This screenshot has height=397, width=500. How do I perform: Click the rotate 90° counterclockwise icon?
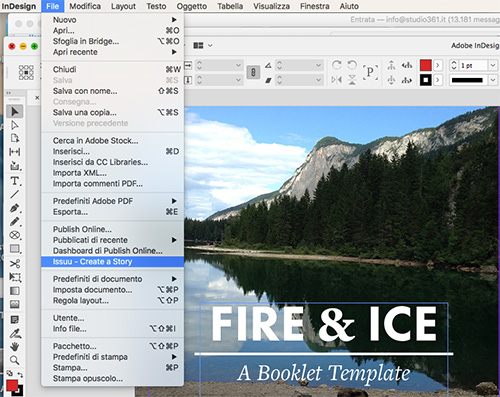click(x=352, y=65)
